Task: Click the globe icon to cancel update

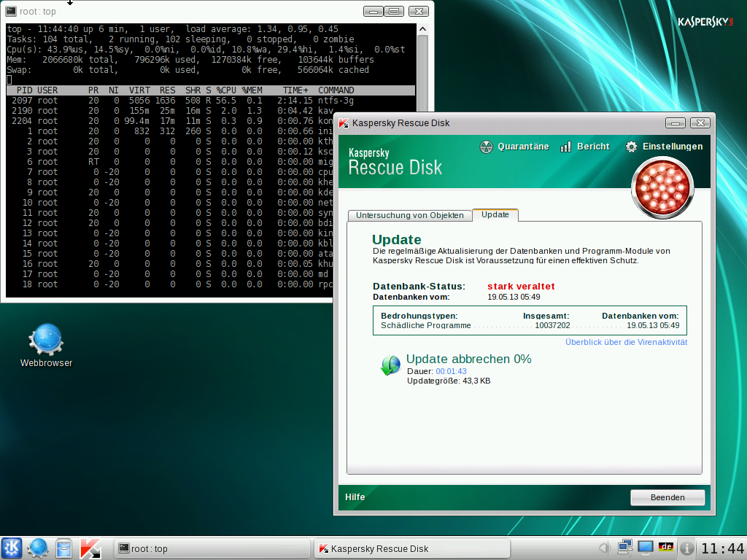Action: (x=390, y=365)
